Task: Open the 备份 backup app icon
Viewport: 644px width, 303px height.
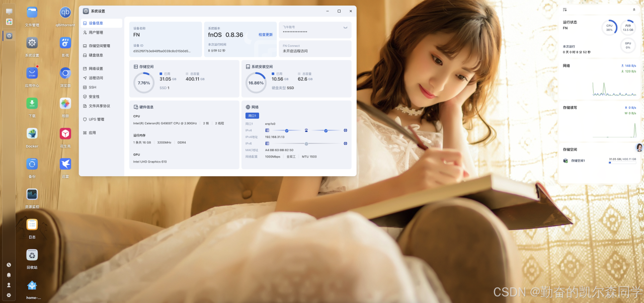Action: [32, 164]
